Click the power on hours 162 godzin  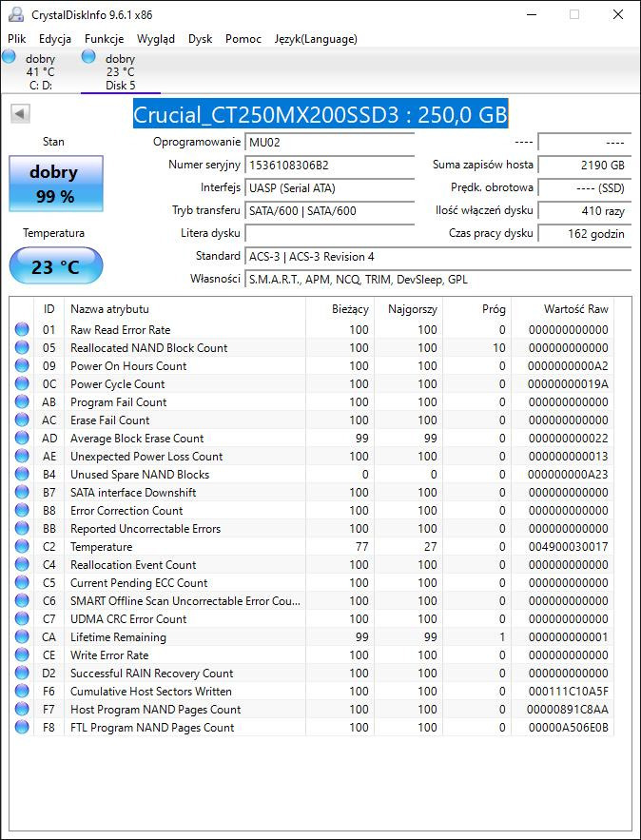pyautogui.click(x=584, y=234)
